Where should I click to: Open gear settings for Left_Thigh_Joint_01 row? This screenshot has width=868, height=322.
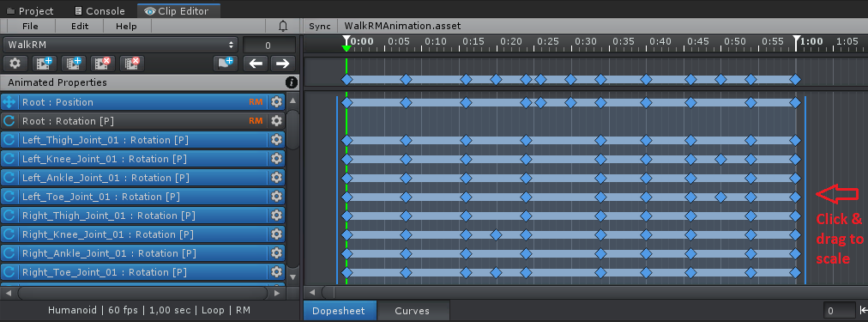pos(276,140)
